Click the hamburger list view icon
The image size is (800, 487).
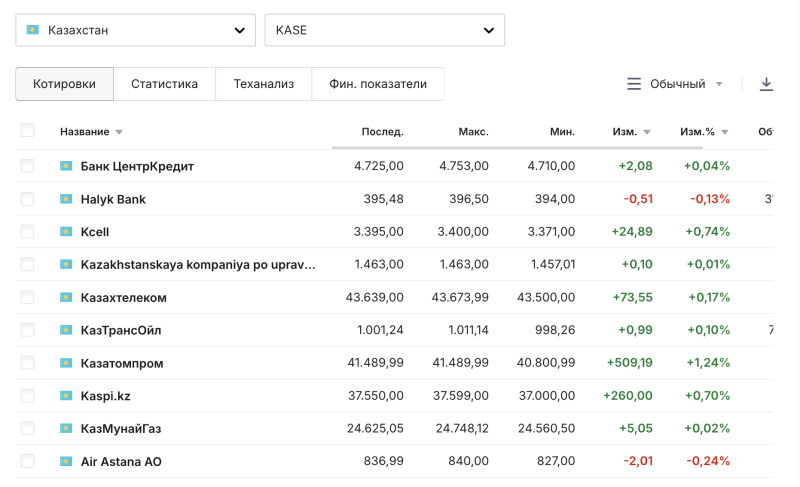click(x=634, y=84)
